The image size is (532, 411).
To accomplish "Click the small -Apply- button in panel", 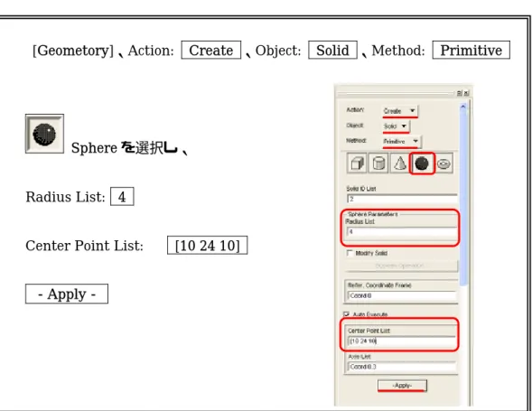I will [403, 386].
